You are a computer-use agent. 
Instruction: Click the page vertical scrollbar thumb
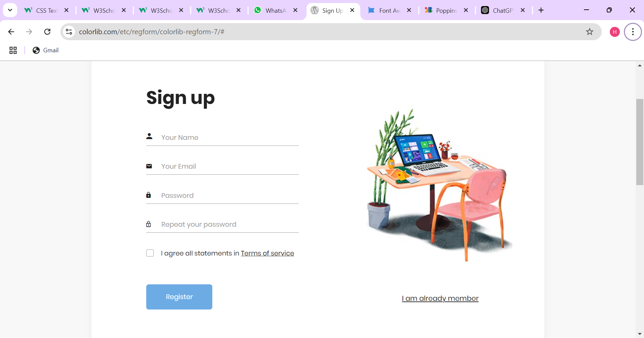point(640,142)
